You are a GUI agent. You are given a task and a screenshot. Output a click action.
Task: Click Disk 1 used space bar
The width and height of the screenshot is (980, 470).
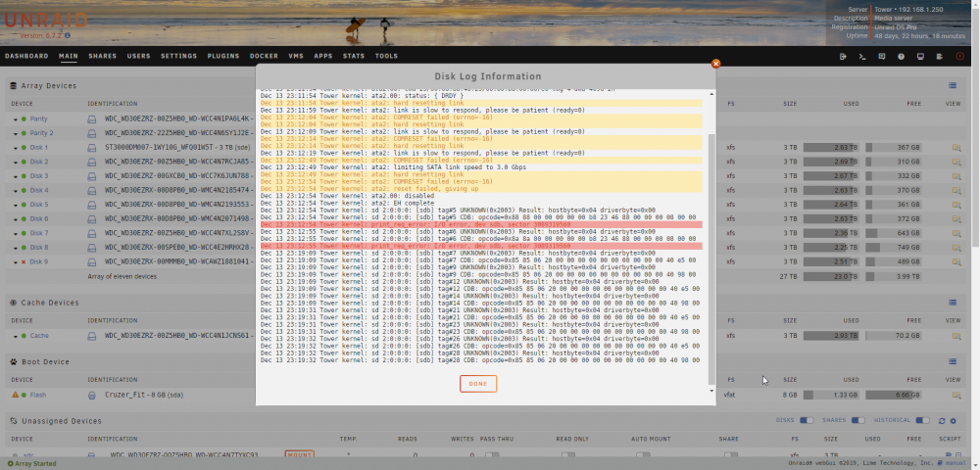point(831,148)
